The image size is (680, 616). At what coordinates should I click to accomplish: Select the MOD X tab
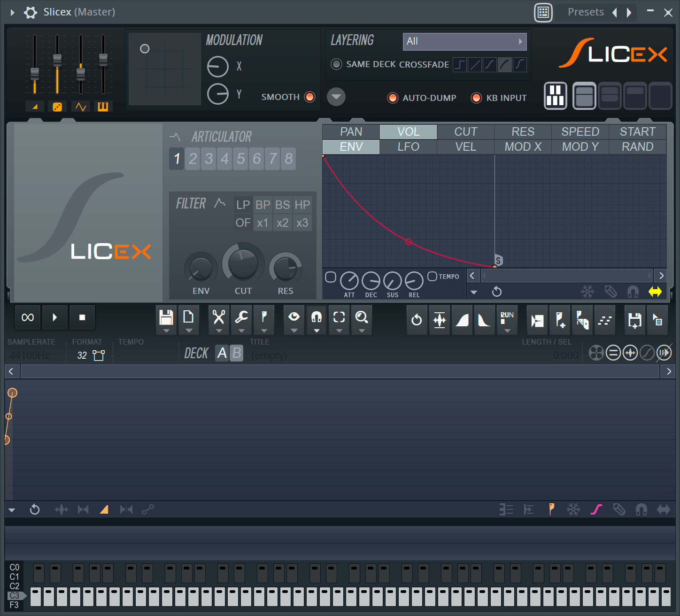523,146
